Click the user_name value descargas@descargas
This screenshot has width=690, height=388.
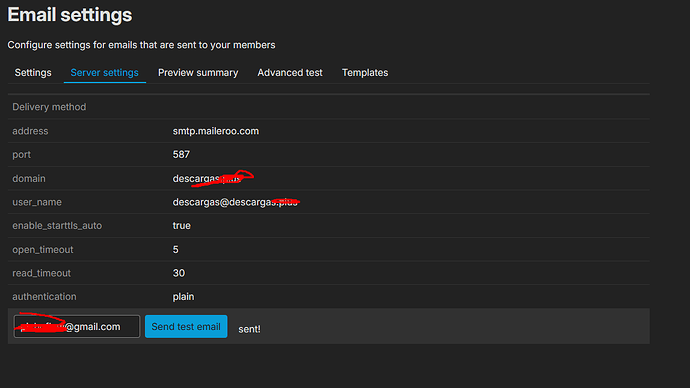[x=235, y=202]
